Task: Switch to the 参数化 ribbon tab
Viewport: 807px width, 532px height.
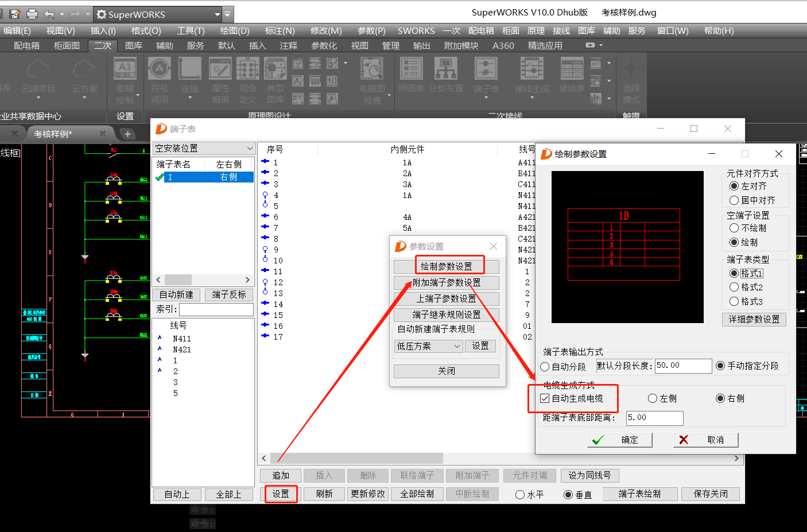Action: 324,45
